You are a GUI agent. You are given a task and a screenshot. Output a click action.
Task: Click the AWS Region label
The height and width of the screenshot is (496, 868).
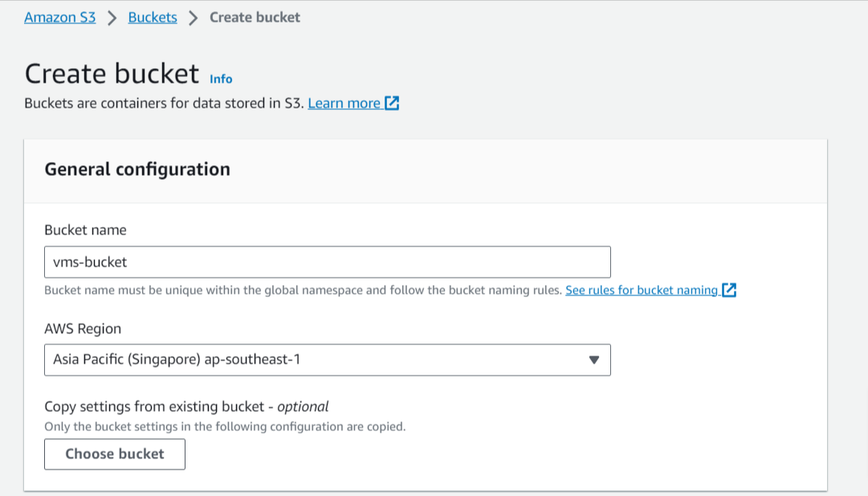[x=83, y=329]
